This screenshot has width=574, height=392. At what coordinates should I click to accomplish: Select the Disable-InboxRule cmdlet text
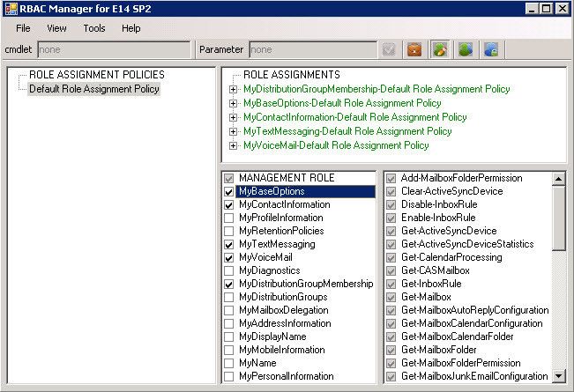tap(439, 204)
